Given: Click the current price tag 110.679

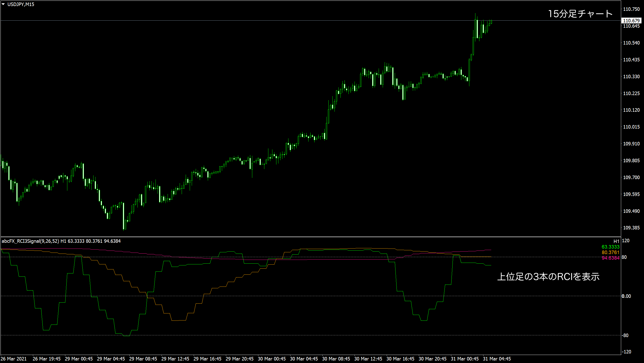Looking at the screenshot, I should coord(631,21).
